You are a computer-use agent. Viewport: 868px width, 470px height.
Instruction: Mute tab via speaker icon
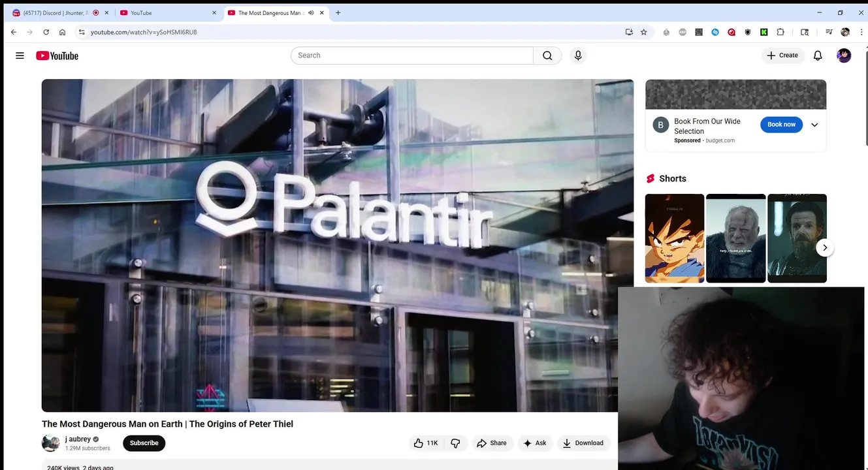tap(311, 13)
